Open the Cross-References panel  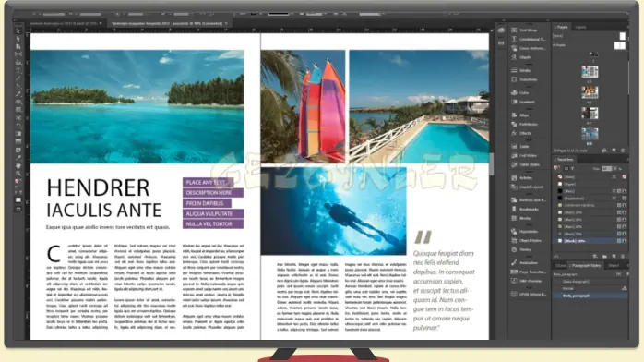pyautogui.click(x=528, y=49)
